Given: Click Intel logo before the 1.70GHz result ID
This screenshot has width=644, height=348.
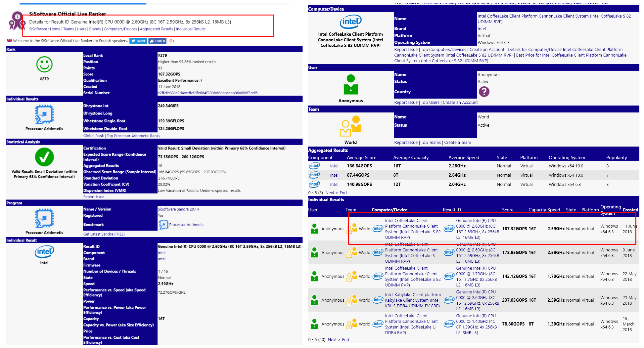Looking at the screenshot, I should (449, 276).
